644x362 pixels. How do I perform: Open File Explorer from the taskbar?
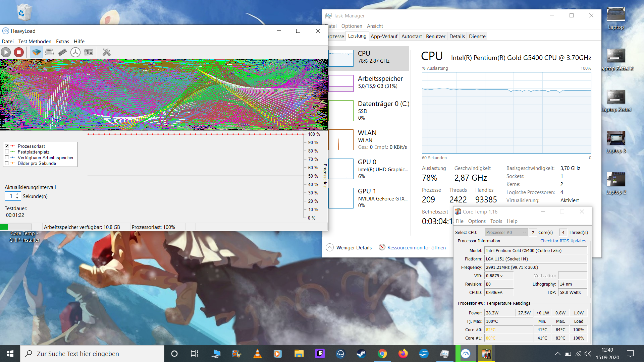click(299, 354)
